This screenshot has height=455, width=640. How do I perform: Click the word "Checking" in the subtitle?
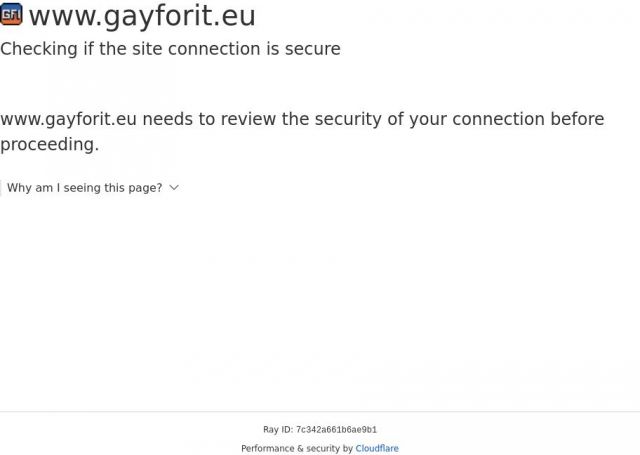(39, 49)
